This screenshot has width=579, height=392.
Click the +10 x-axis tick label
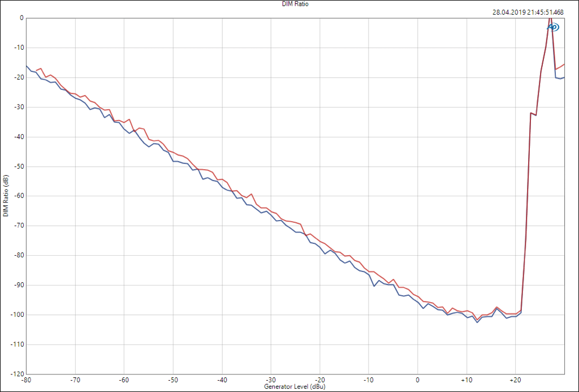[466, 380]
